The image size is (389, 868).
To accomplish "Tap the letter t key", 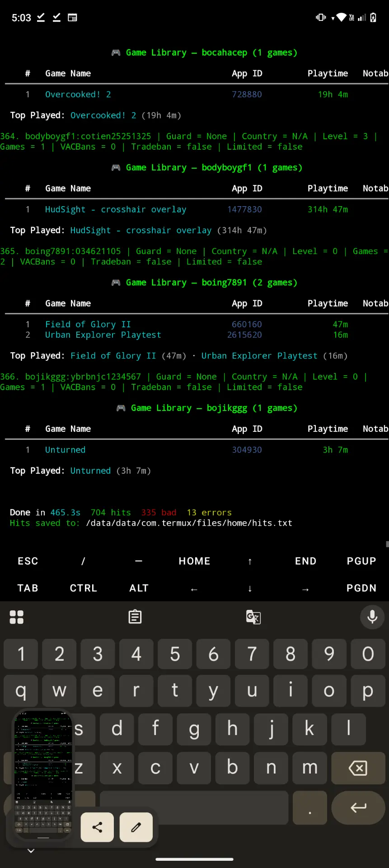I will click(175, 691).
